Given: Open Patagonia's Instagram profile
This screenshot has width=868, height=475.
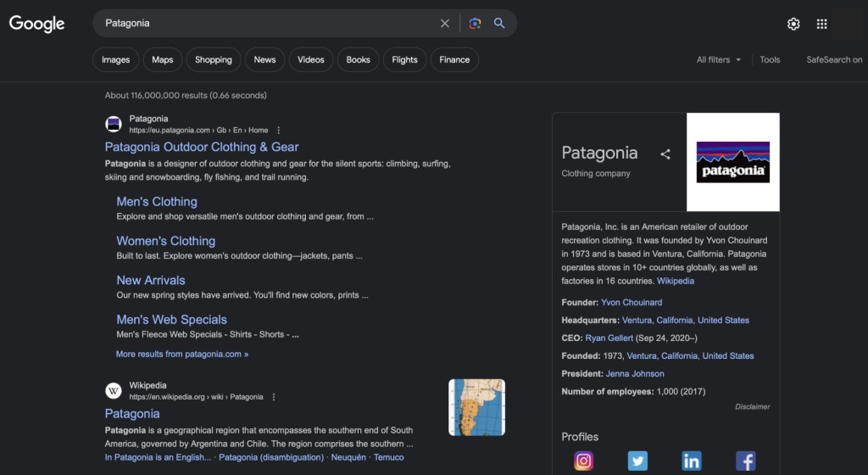Looking at the screenshot, I should coord(583,461).
